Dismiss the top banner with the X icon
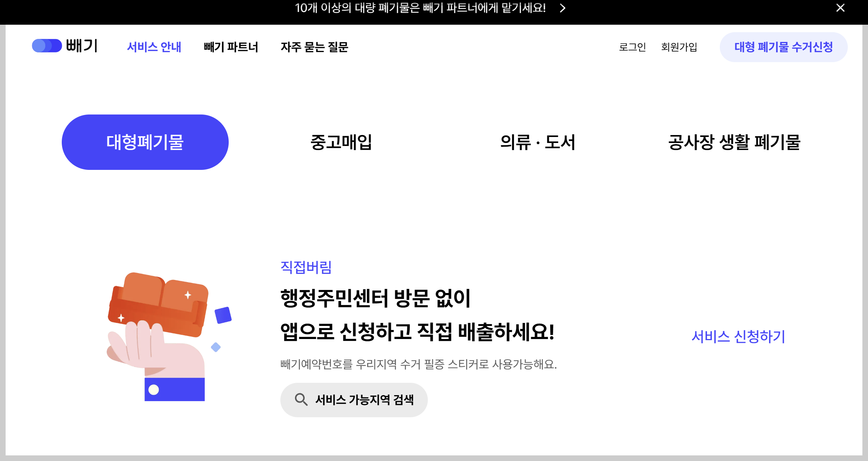The width and height of the screenshot is (868, 461). click(x=840, y=8)
